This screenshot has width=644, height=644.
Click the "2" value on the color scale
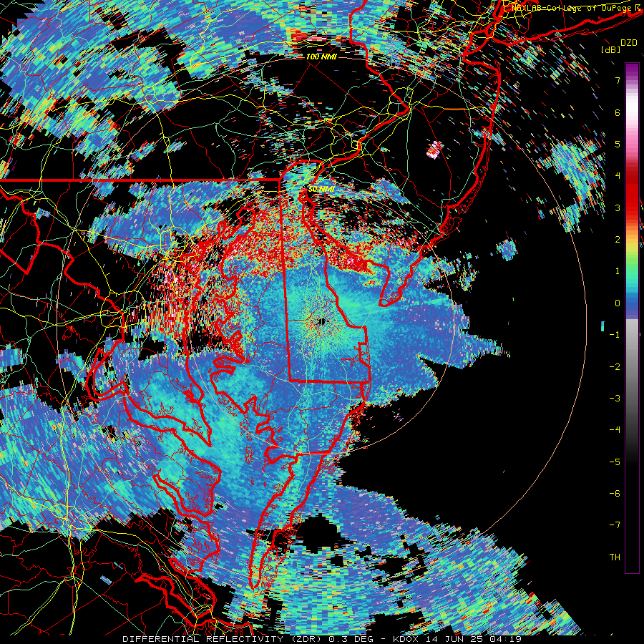pyautogui.click(x=618, y=240)
